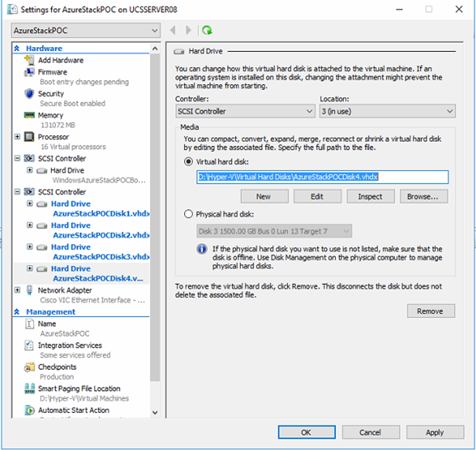The width and height of the screenshot is (476, 450).
Task: Open the Controller dropdown
Action: (x=245, y=112)
